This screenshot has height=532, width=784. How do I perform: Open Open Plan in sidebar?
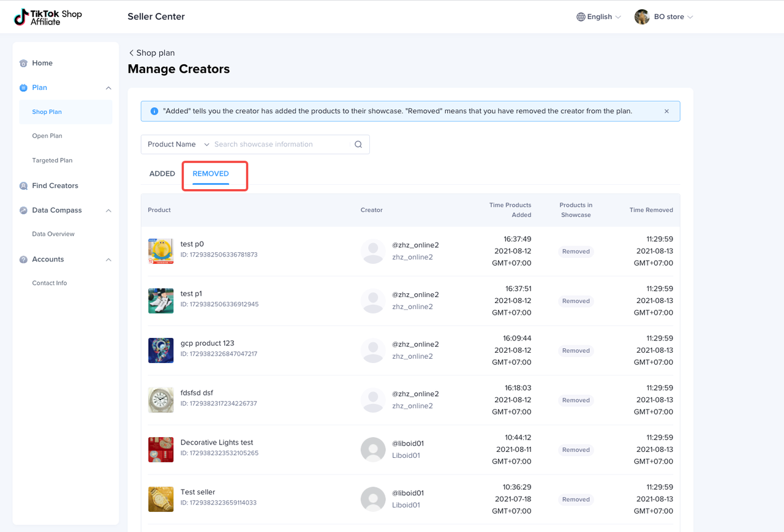click(x=47, y=136)
